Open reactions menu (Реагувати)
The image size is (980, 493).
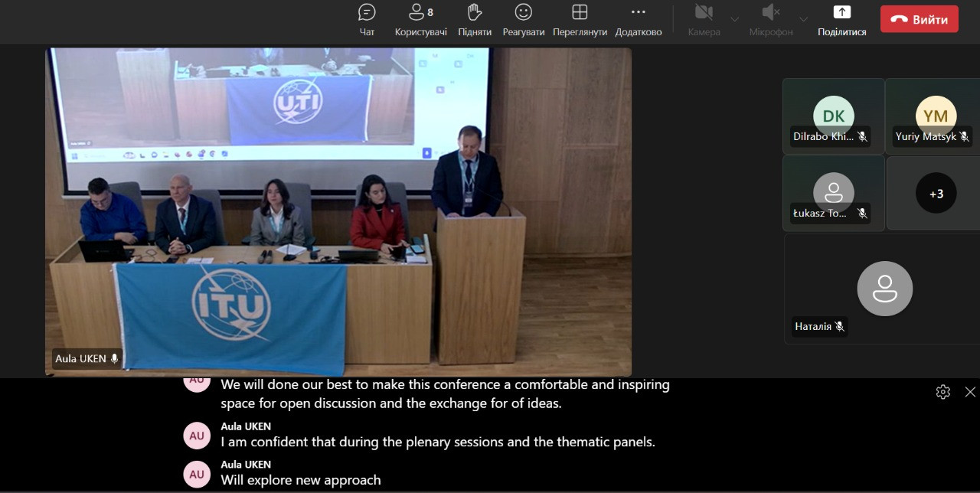(524, 19)
